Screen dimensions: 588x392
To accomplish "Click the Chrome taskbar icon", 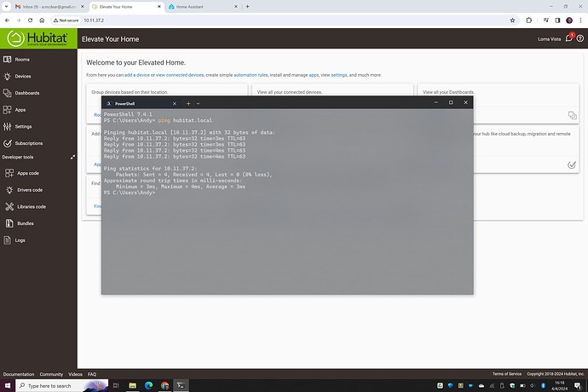I will [164, 386].
